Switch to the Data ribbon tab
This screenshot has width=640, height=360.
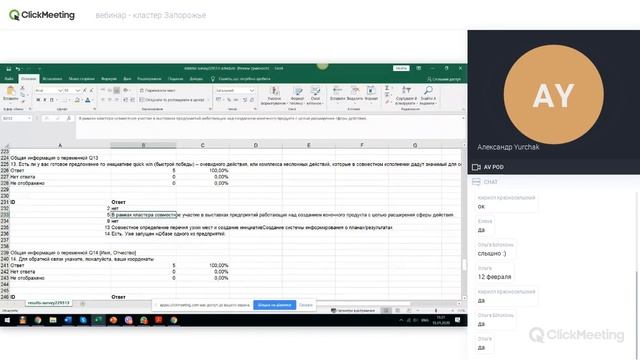coord(127,79)
